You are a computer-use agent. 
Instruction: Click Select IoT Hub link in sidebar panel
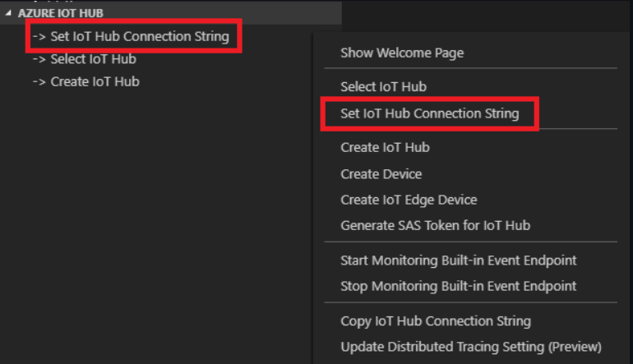coord(93,59)
